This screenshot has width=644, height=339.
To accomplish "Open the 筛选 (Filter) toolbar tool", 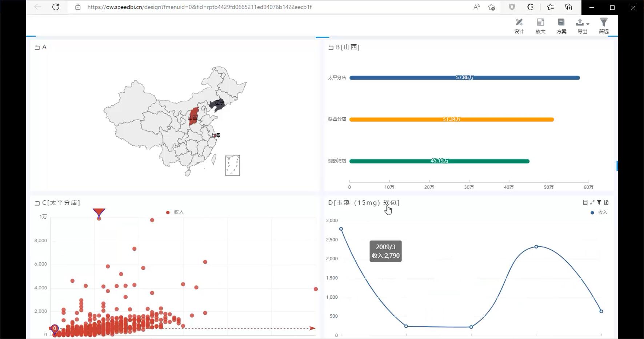I will [604, 26].
